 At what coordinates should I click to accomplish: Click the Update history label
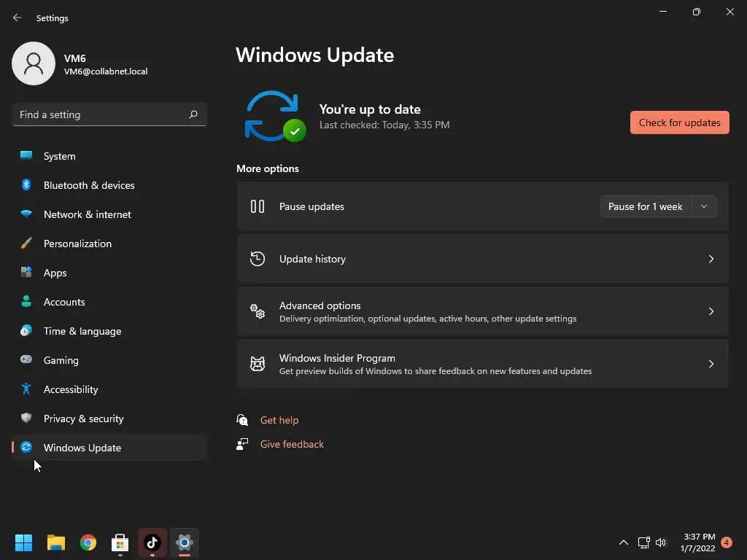[x=312, y=259]
